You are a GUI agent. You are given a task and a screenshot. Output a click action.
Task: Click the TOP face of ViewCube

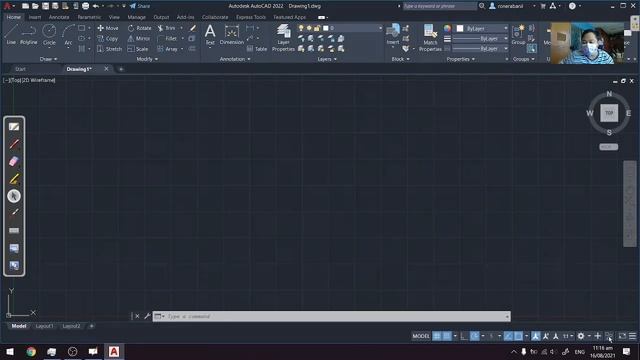609,113
